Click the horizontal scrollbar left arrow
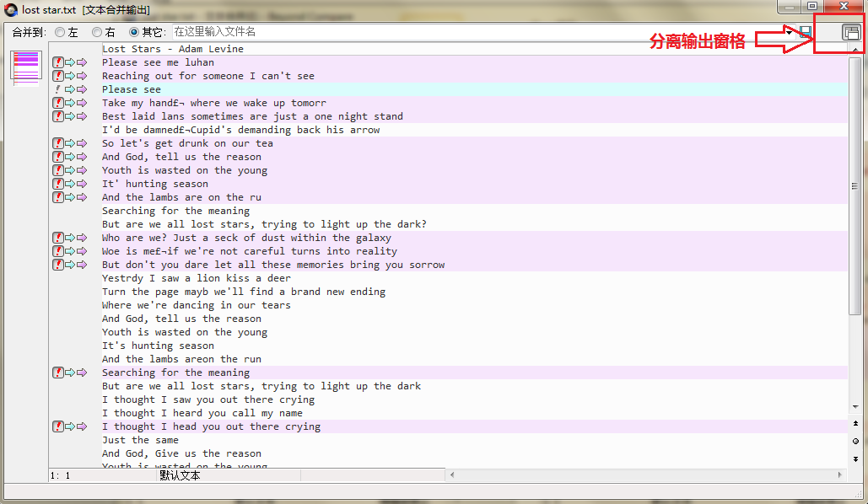Image resolution: width=868 pixels, height=504 pixels. coord(452,475)
